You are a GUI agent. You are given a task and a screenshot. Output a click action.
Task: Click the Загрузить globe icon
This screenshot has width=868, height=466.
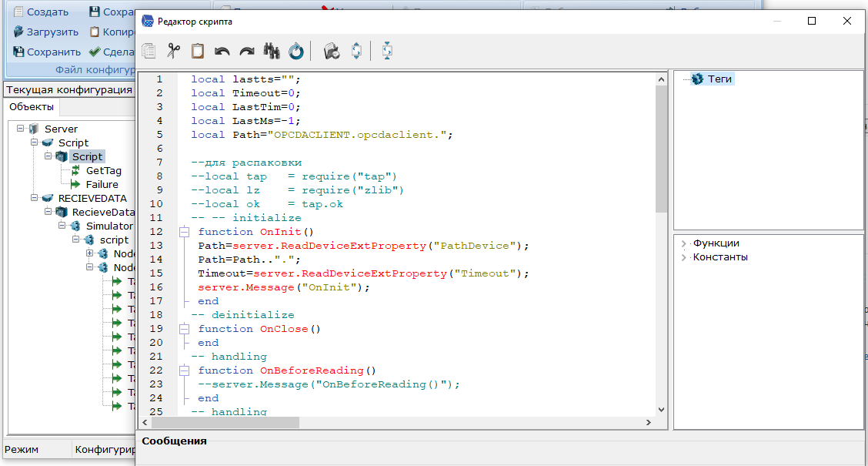coord(18,32)
